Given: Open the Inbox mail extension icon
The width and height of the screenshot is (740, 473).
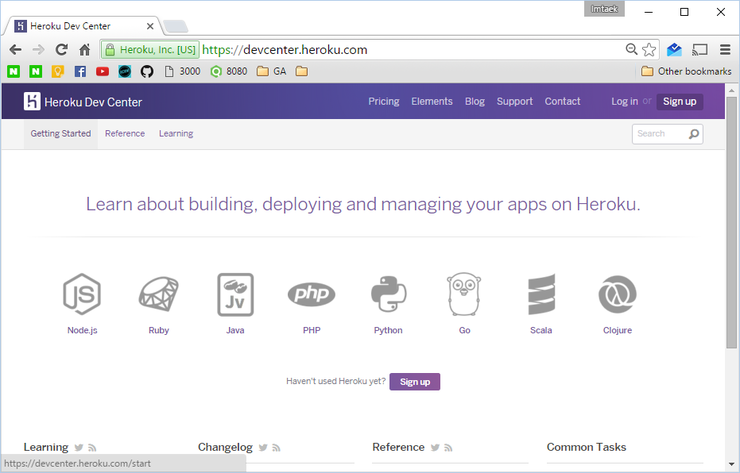Looking at the screenshot, I should [x=674, y=50].
